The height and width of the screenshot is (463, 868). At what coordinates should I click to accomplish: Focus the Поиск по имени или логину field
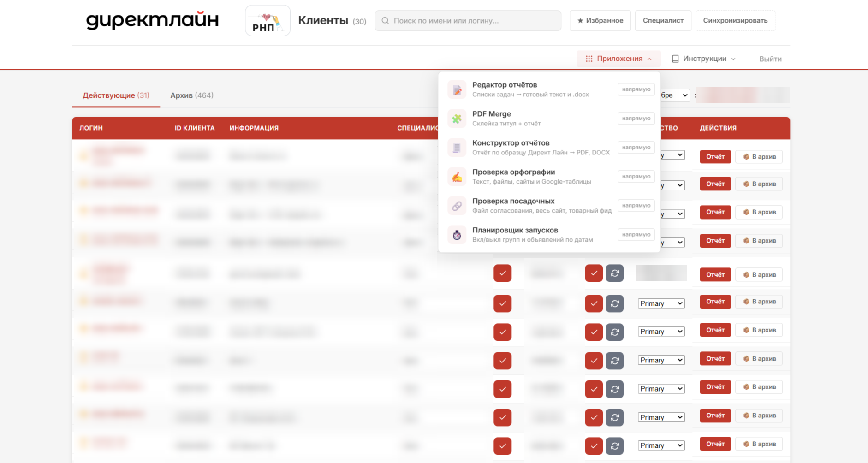(x=468, y=21)
